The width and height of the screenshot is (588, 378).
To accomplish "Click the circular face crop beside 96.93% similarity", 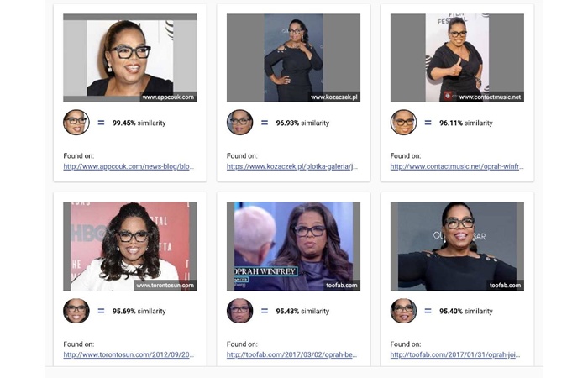I will [239, 123].
